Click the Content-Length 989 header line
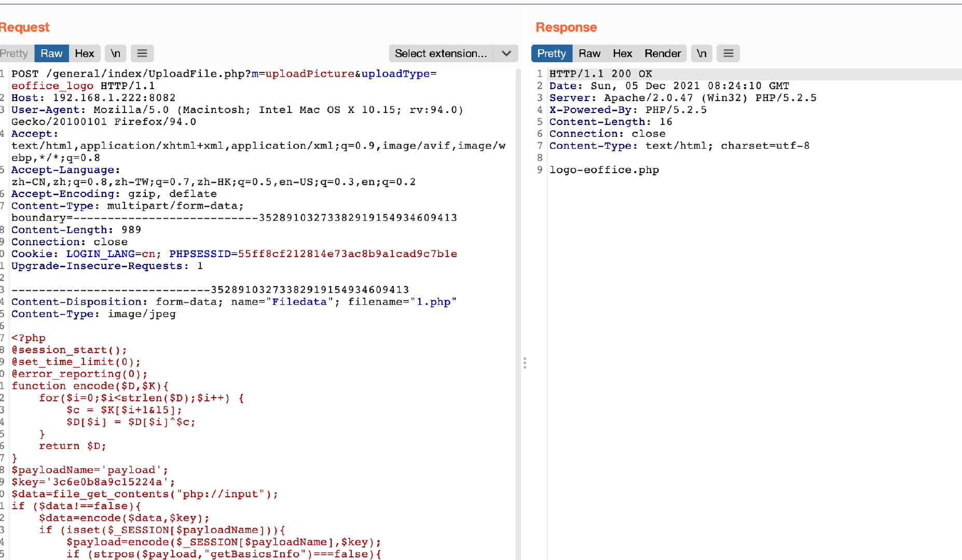The image size is (962, 560). 76,230
